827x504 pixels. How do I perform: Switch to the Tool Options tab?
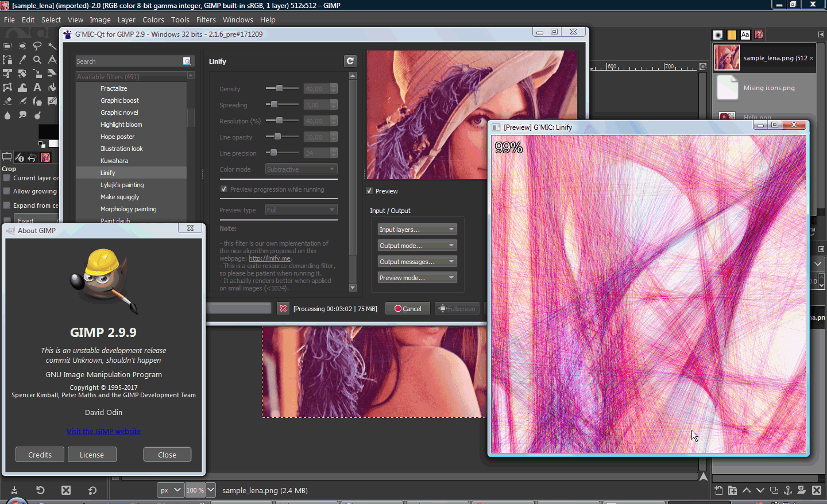[x=7, y=157]
